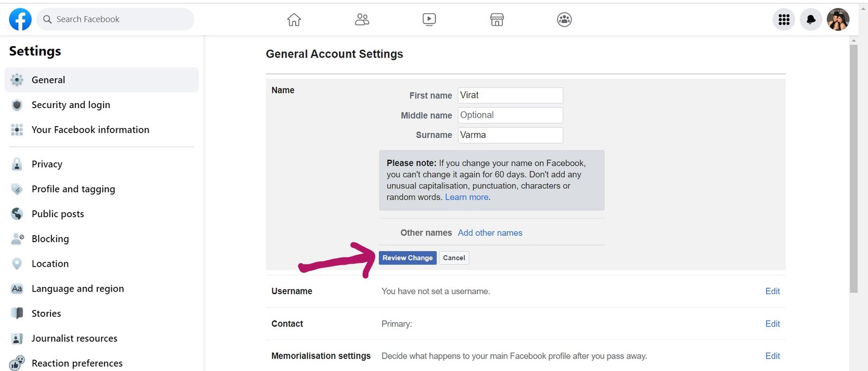Cancel the name change
The height and width of the screenshot is (371, 868).
[x=454, y=258]
